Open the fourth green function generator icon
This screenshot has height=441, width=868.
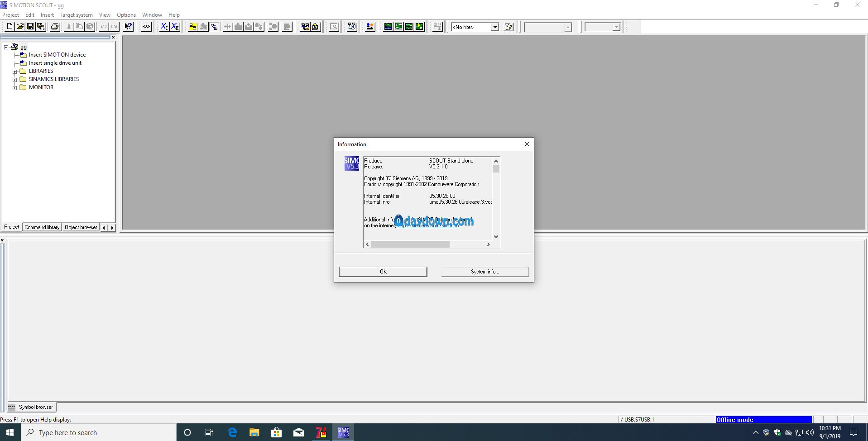pyautogui.click(x=419, y=27)
